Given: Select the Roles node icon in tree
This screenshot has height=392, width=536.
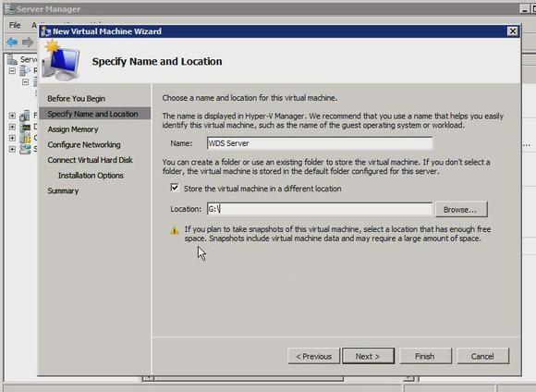Looking at the screenshot, I should (25, 71).
